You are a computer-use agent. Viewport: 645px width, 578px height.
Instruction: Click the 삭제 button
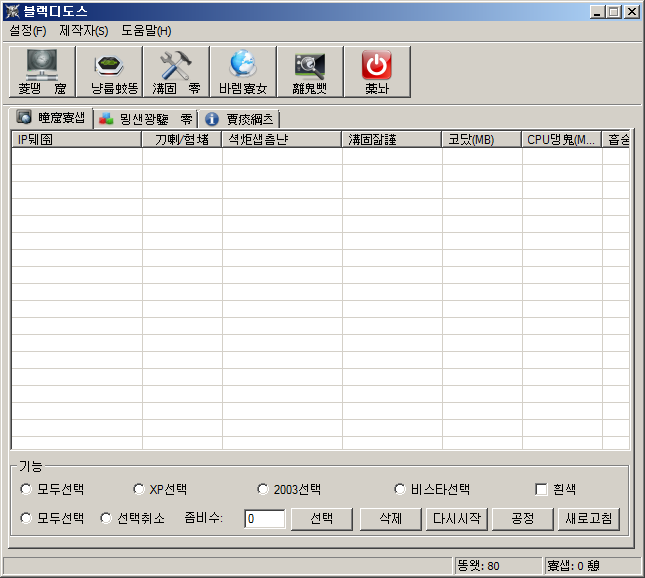(x=390, y=519)
